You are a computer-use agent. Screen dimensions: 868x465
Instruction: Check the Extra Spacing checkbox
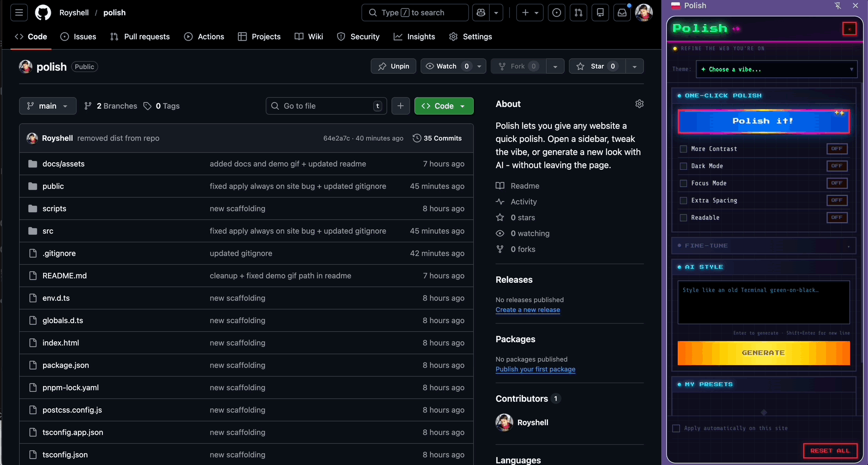pos(683,200)
